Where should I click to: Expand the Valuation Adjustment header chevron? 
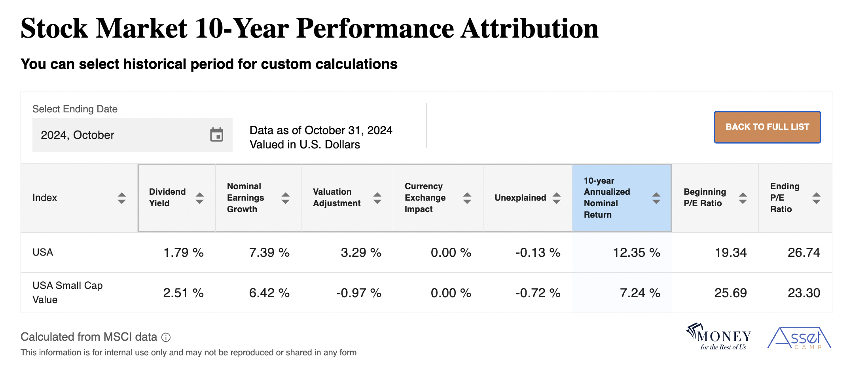pos(377,197)
